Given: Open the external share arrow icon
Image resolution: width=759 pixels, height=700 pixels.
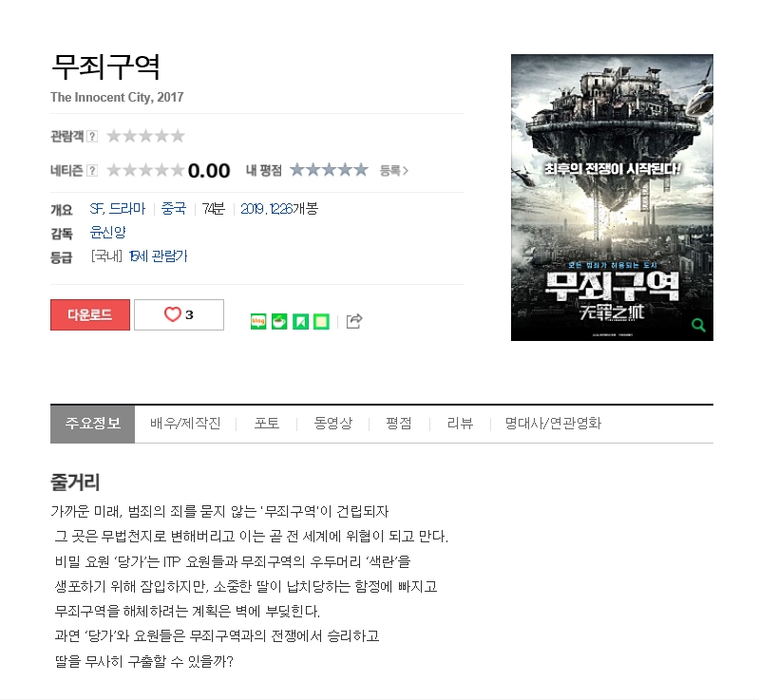Looking at the screenshot, I should tap(353, 321).
